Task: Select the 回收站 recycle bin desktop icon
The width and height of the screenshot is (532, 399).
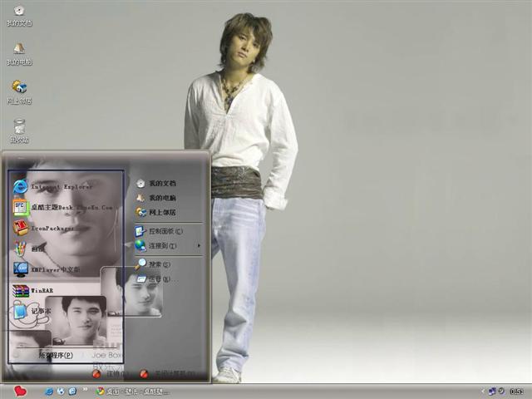Action: [19, 131]
